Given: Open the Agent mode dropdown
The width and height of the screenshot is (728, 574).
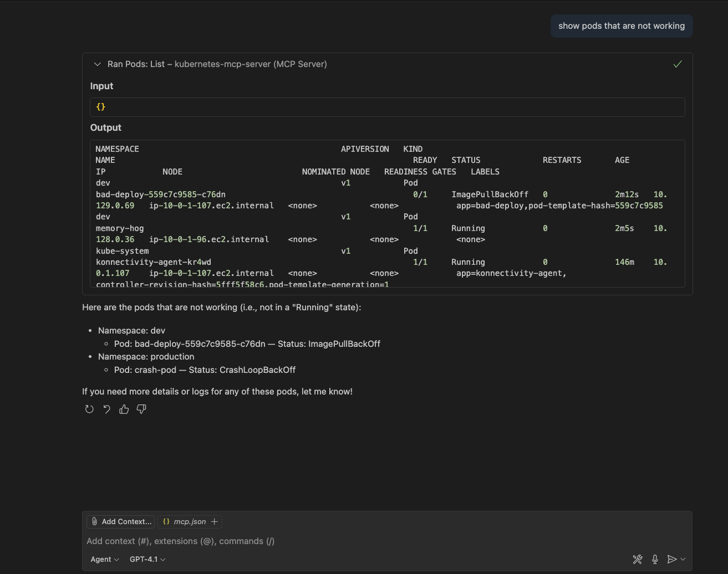Looking at the screenshot, I should point(105,560).
